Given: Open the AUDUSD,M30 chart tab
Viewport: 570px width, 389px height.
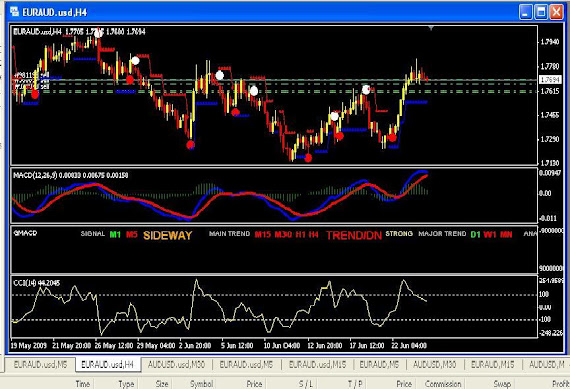Looking at the screenshot, I should coord(434,364).
